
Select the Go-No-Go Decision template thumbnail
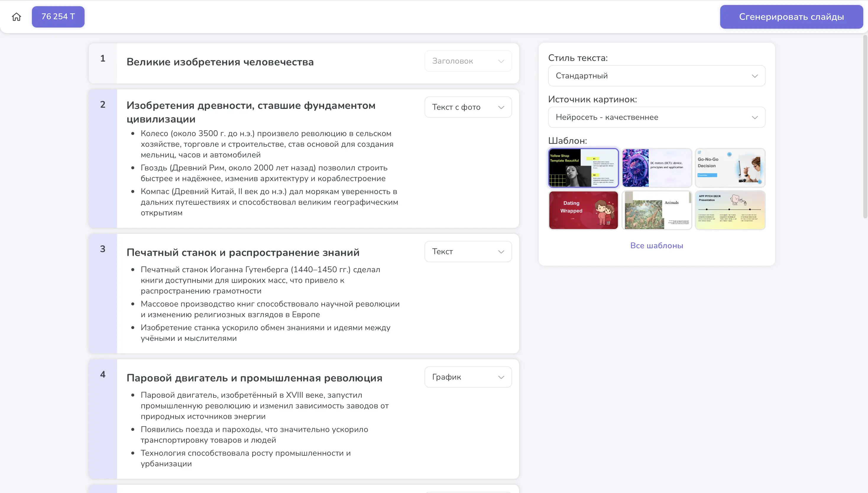click(x=730, y=168)
